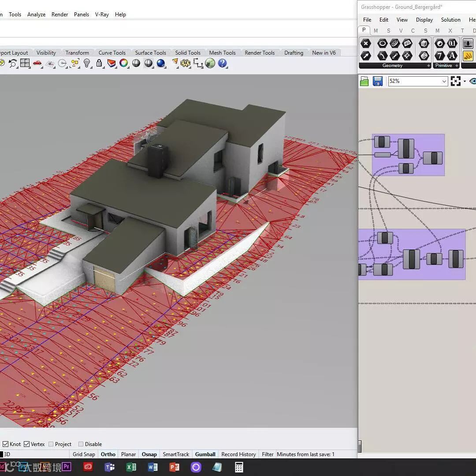Click the blue help question mark icon

tap(223, 63)
